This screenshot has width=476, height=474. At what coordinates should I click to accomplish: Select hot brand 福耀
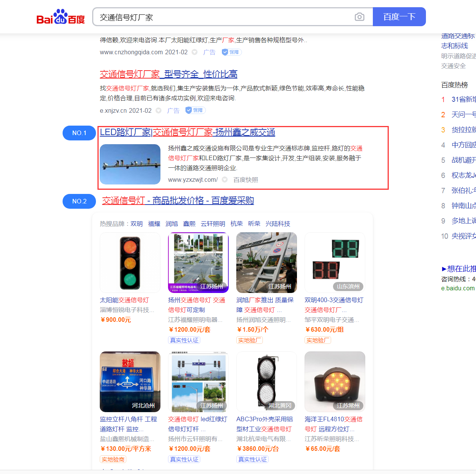[x=154, y=224]
